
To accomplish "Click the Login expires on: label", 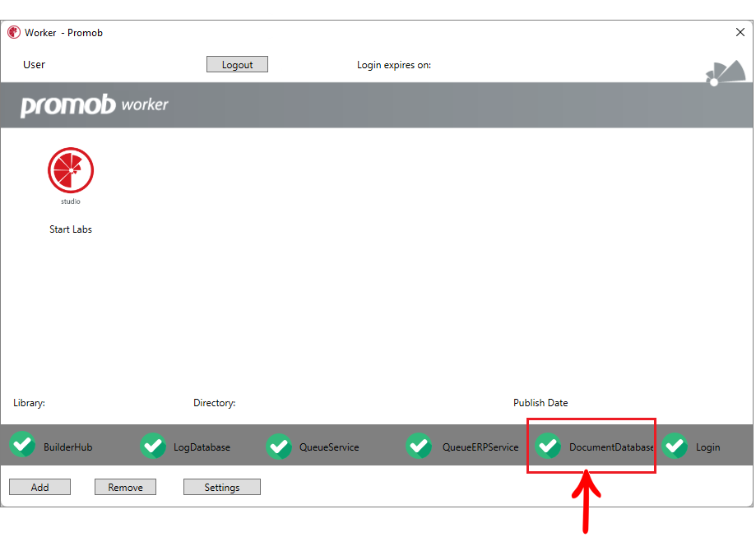I will (394, 65).
